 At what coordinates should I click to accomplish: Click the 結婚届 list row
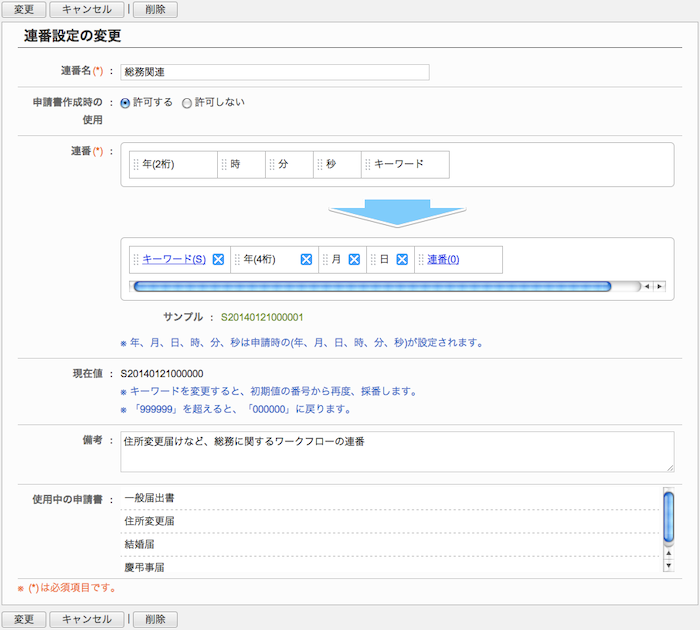[x=390, y=544]
